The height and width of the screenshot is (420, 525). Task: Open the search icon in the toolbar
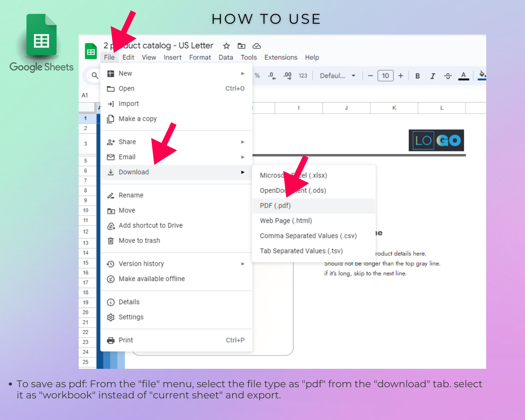(x=94, y=76)
